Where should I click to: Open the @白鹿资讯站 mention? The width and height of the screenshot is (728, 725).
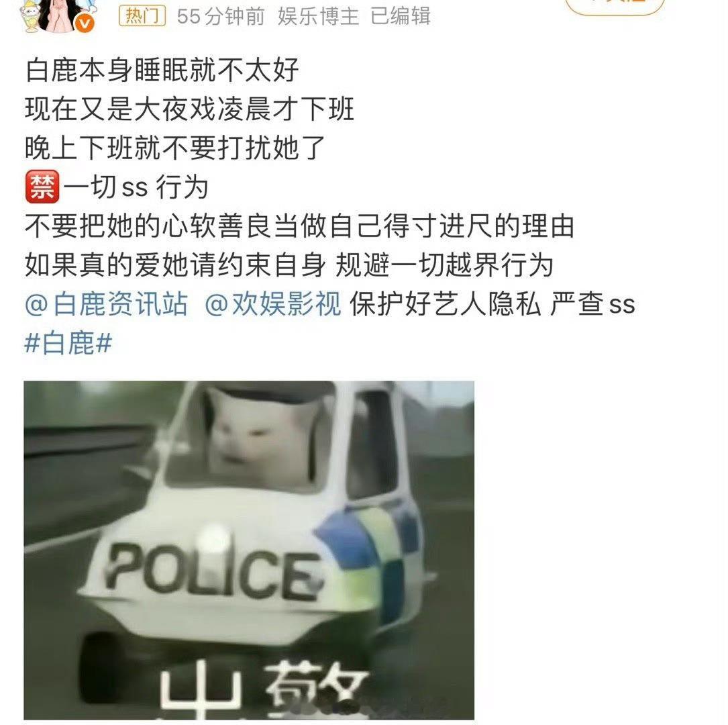coord(106,305)
